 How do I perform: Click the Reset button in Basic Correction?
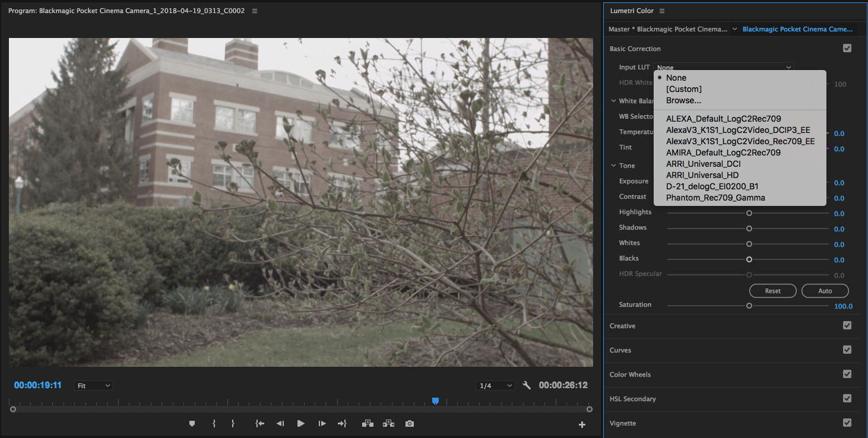(x=772, y=291)
